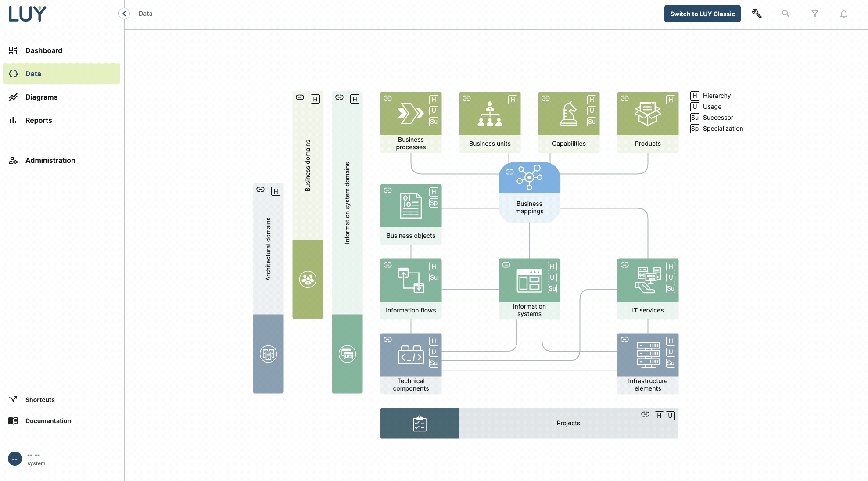The width and height of the screenshot is (868, 481).
Task: Click the Infrastructure elements server icon
Action: 648,355
